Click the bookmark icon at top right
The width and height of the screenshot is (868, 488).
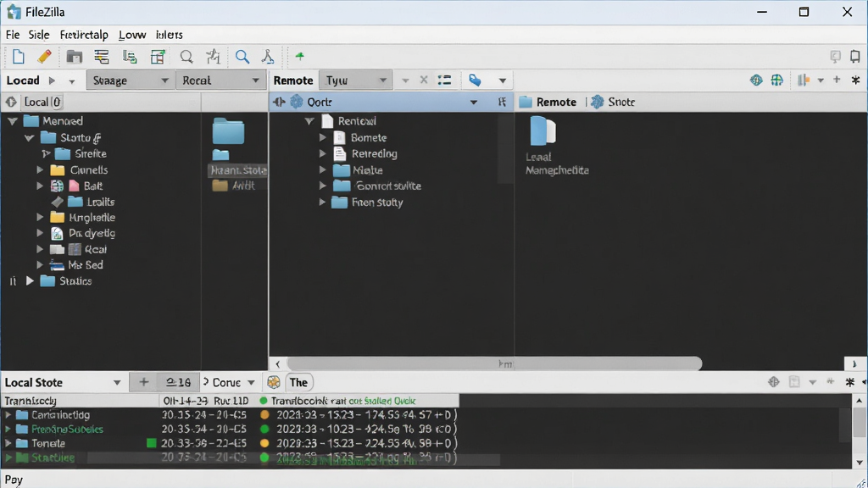pyautogui.click(x=855, y=56)
